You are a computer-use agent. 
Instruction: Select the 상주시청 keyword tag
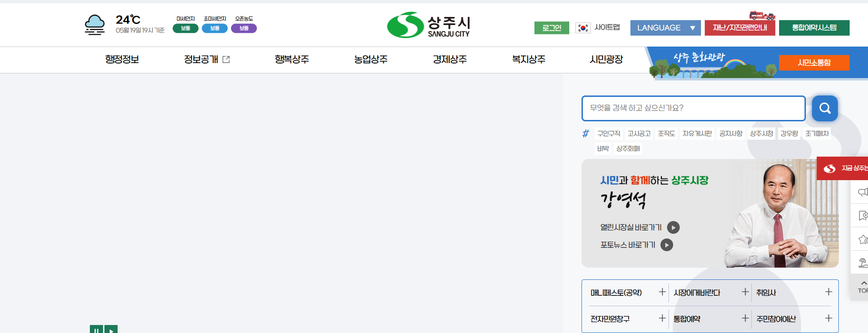761,134
